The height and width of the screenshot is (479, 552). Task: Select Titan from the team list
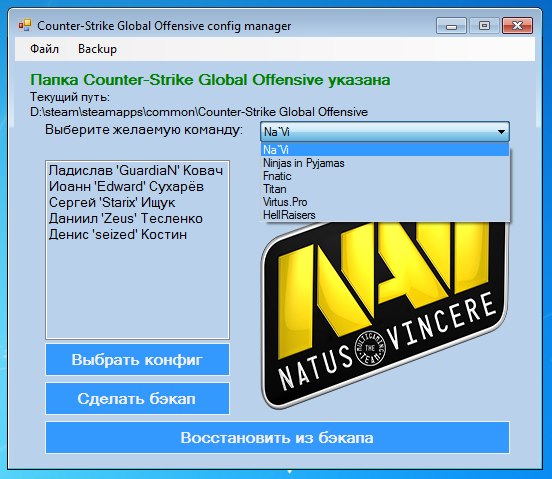[x=385, y=189]
